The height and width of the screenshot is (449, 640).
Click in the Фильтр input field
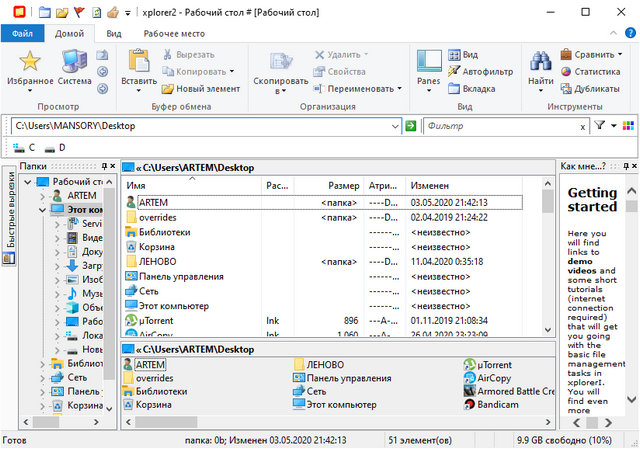(x=500, y=126)
